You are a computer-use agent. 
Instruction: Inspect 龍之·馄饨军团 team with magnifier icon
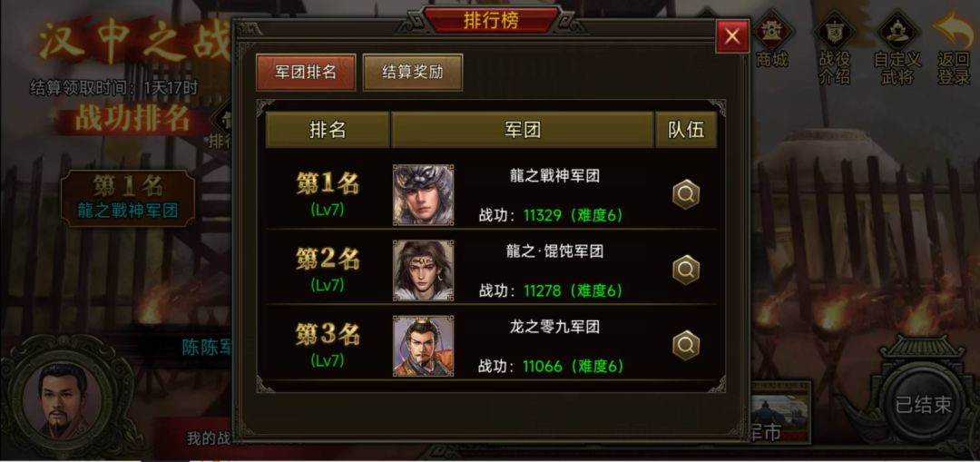pyautogui.click(x=686, y=270)
